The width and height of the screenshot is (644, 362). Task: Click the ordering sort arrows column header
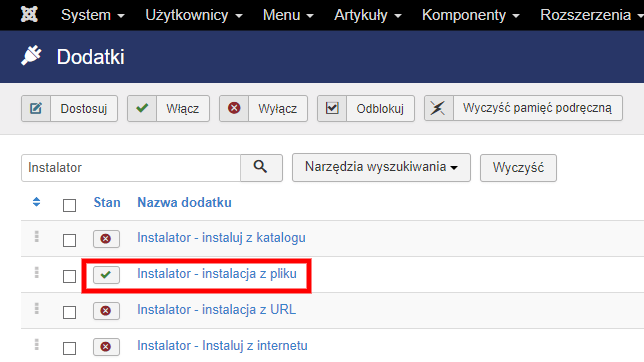click(x=37, y=202)
